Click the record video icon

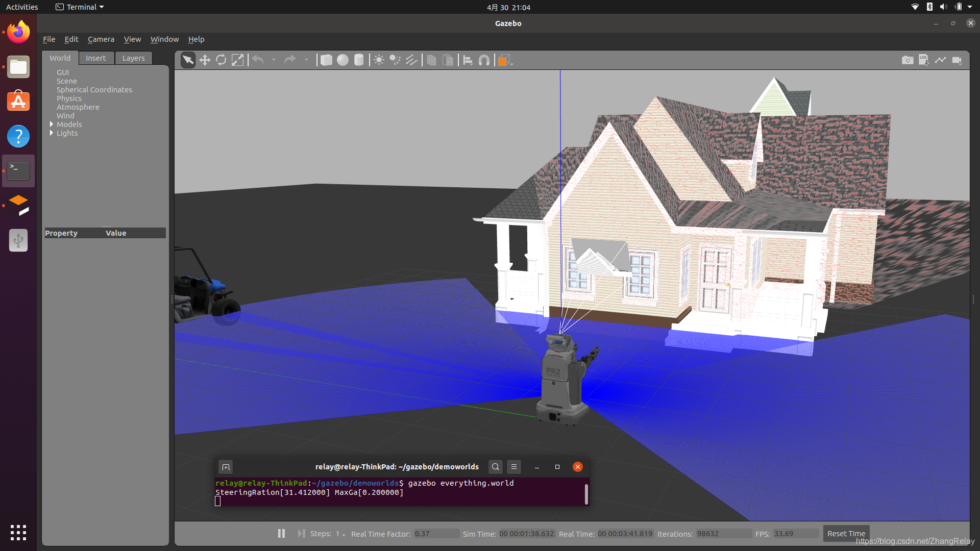pos(957,60)
